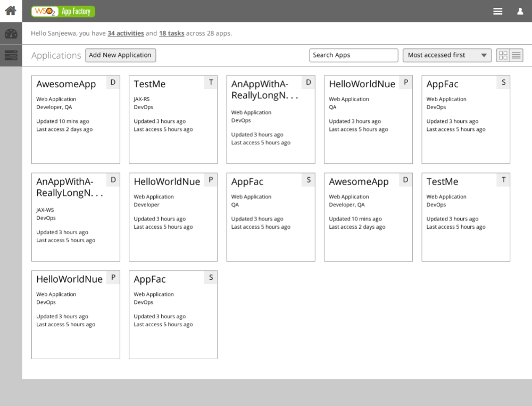Screen dimensions: 532x406
Task: Click the dropdown arrow next to Most accessed first
Action: click(485, 55)
